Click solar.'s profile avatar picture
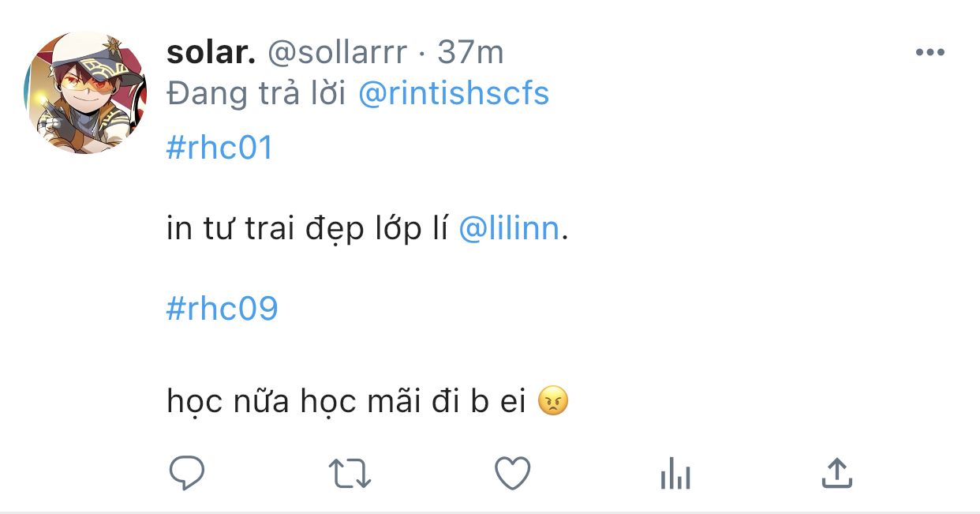Viewport: 980px width, 514px height. 86,92
